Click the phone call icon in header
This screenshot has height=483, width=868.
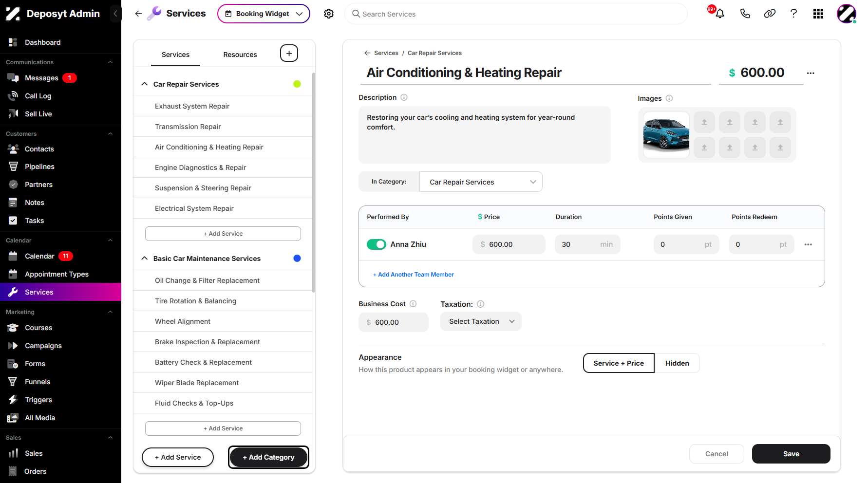[x=745, y=14]
